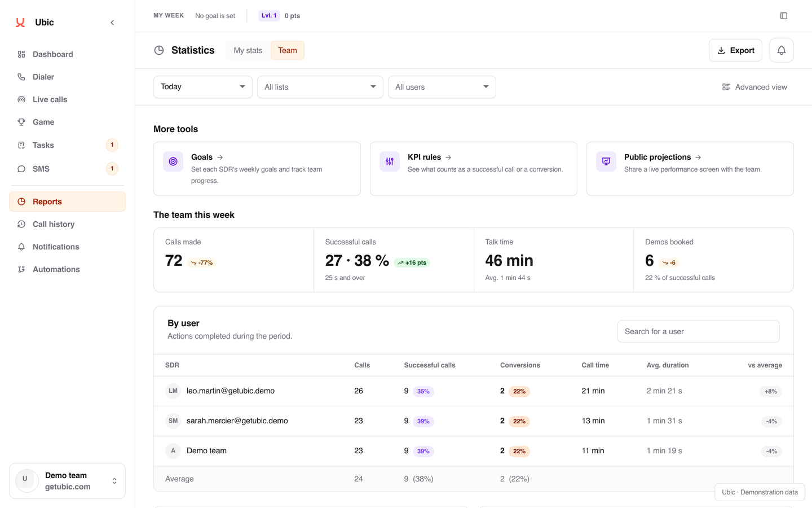The image size is (812, 508).
Task: Click the Search for a user field
Action: [699, 331]
